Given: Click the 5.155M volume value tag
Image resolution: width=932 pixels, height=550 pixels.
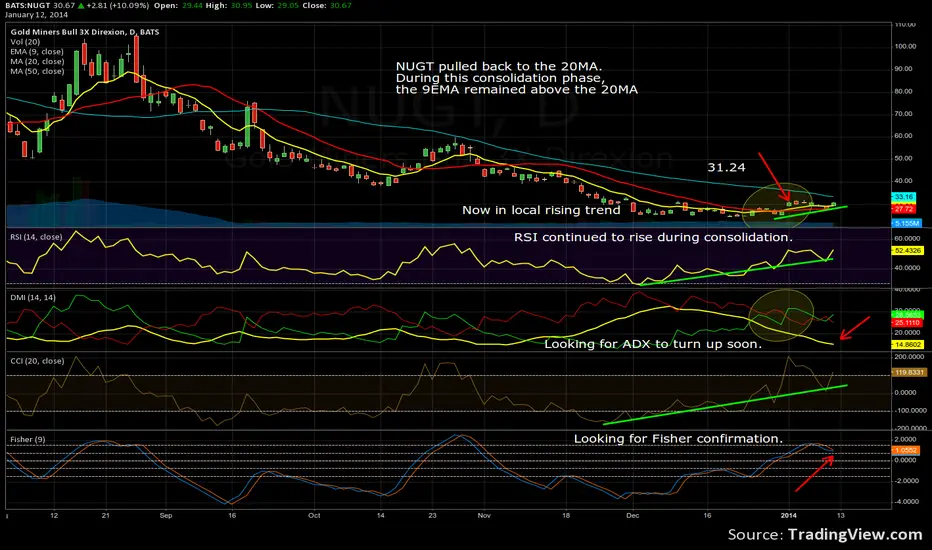Looking at the screenshot, I should point(906,223).
